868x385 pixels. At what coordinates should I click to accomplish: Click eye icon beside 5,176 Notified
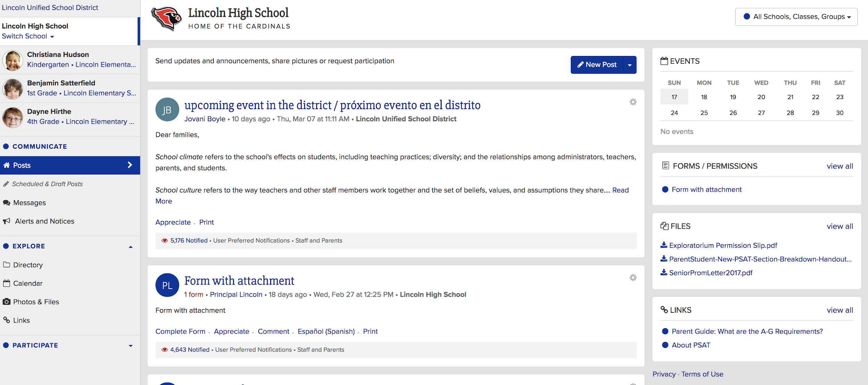coord(165,240)
